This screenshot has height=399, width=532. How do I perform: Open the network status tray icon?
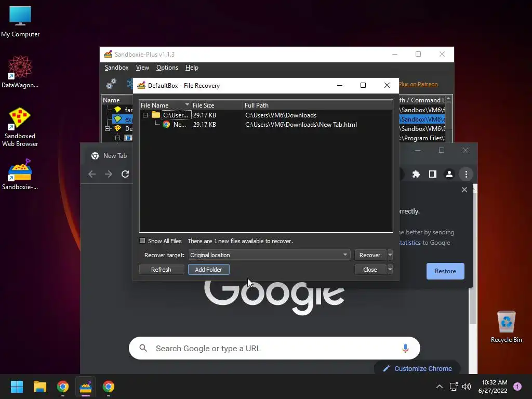454,387
